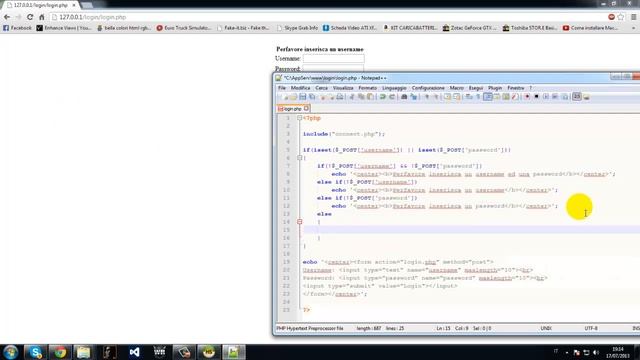Click the address bar showing 127.0.0.1/login/login.php
The image size is (640, 360).
pyautogui.click(x=327, y=17)
